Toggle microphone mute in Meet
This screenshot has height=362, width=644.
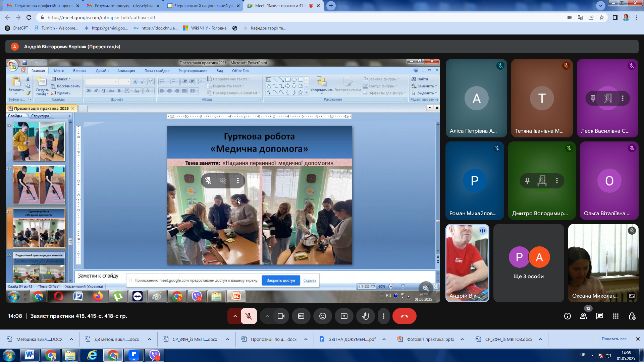click(249, 316)
